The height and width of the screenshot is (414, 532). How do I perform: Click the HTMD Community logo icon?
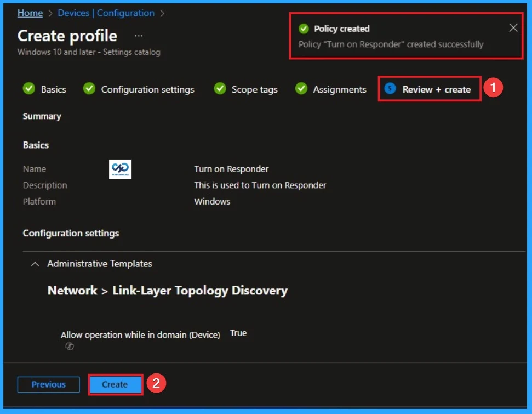[x=120, y=169]
